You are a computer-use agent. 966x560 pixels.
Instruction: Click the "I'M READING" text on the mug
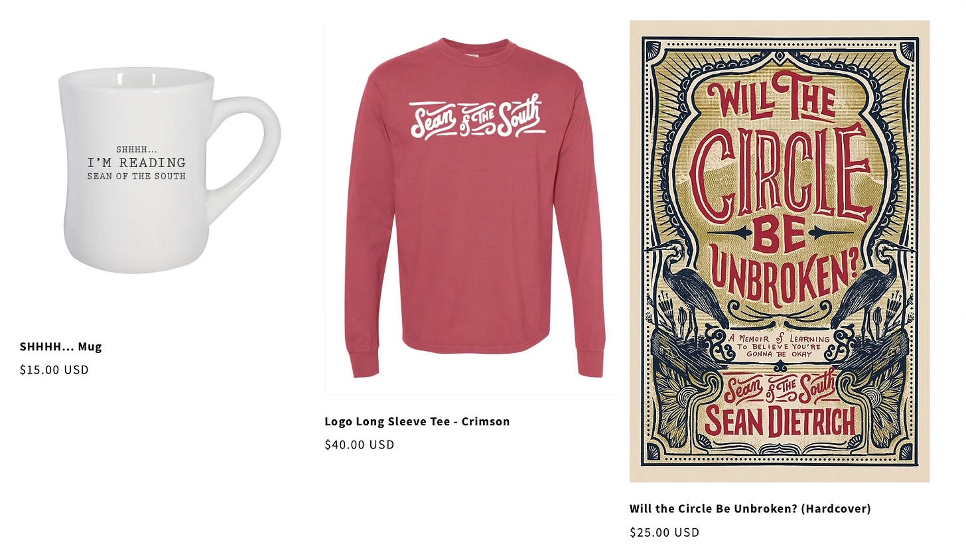click(137, 163)
